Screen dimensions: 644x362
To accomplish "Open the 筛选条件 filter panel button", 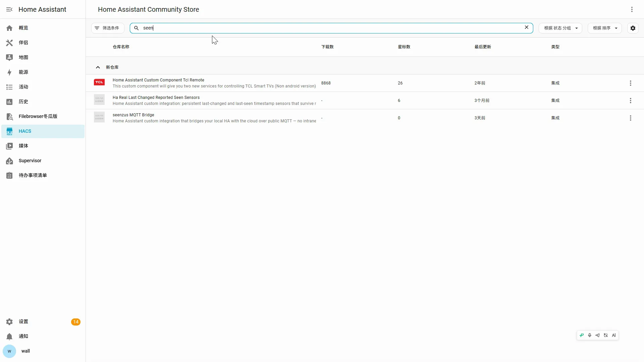I will click(108, 28).
